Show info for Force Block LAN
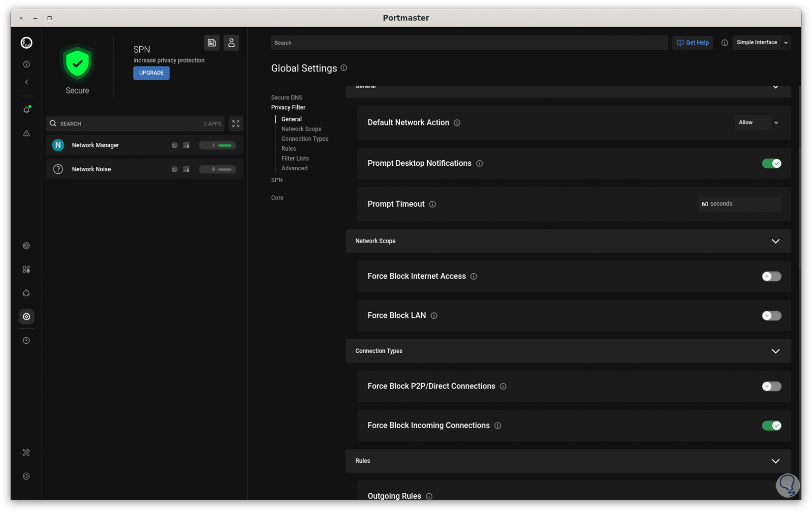The image size is (812, 512). coord(434,316)
